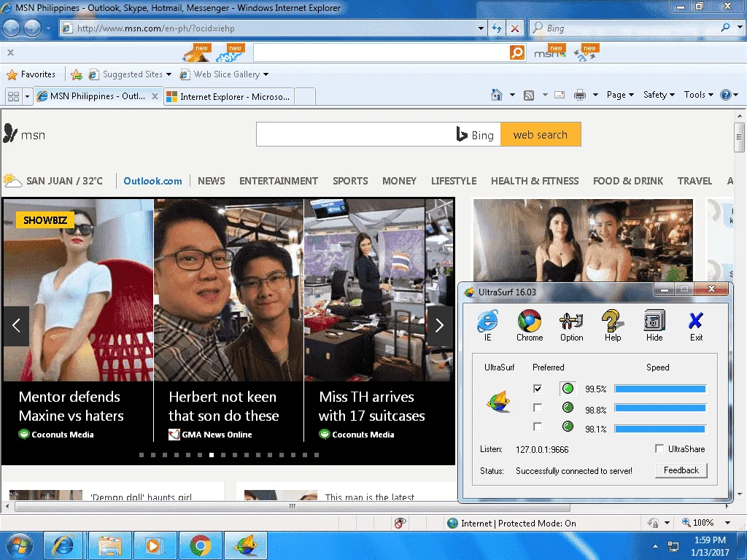Viewport: 747px width, 560px height.
Task: Open Quick Tabs view
Action: click(13, 97)
